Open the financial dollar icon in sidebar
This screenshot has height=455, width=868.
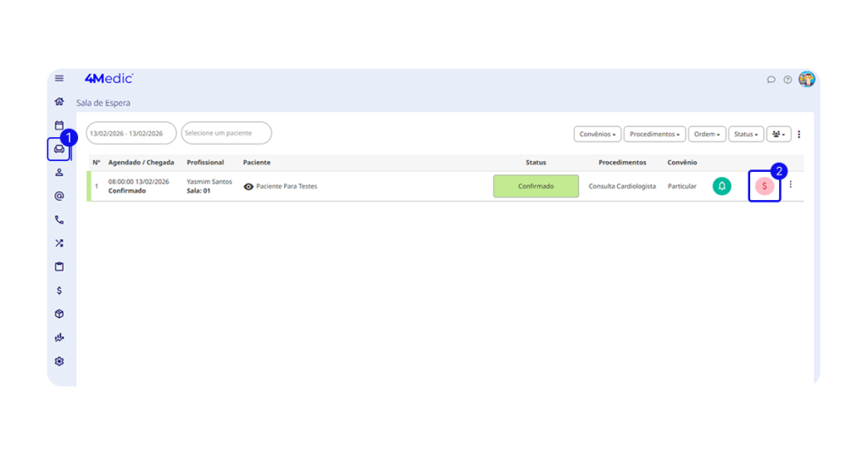[x=58, y=291]
